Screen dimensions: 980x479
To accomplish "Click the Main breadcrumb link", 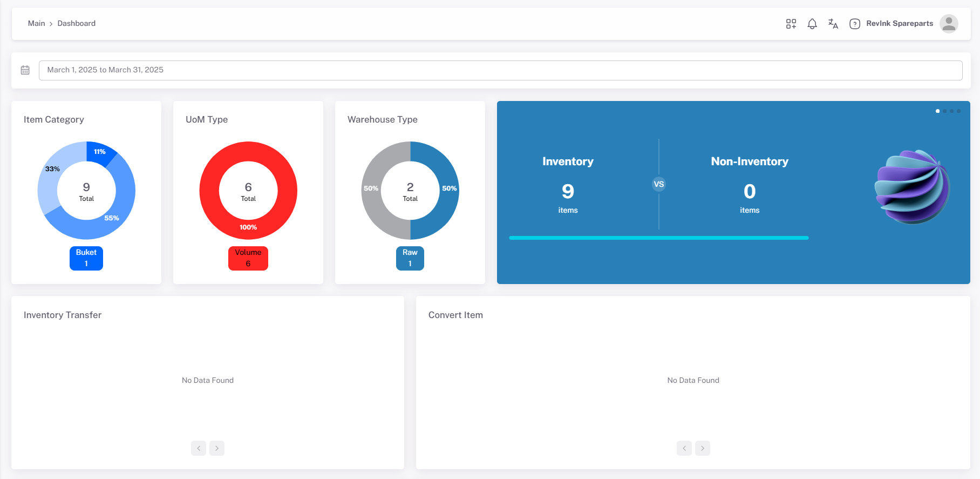I will 36,23.
